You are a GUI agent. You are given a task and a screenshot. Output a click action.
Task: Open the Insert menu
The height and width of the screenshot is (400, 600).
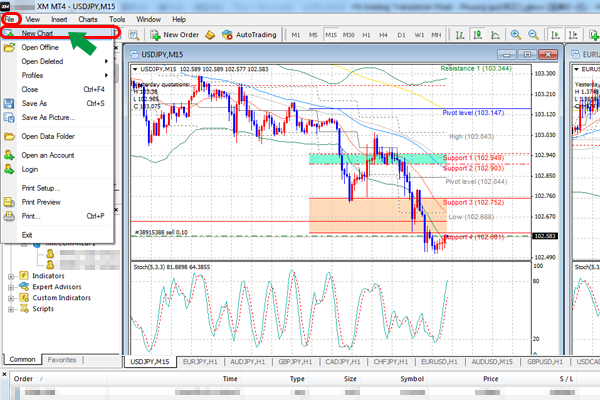click(x=59, y=19)
